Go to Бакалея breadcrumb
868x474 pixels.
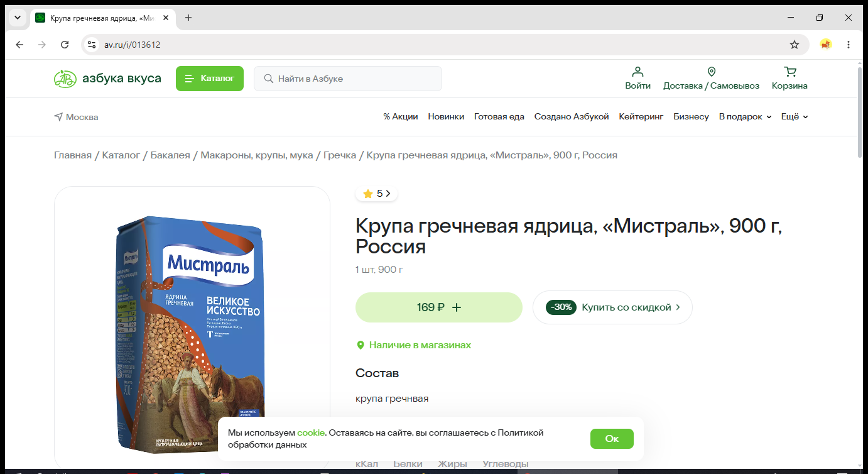click(x=170, y=155)
